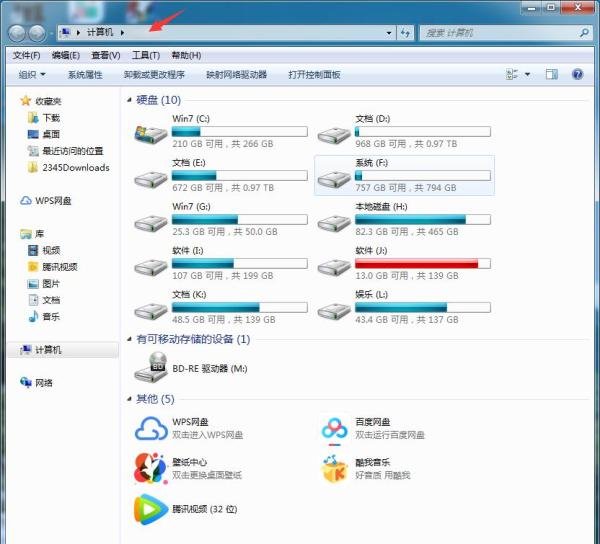Open the 查看(V) menu
Screen dimensions: 600x544
click(x=106, y=55)
